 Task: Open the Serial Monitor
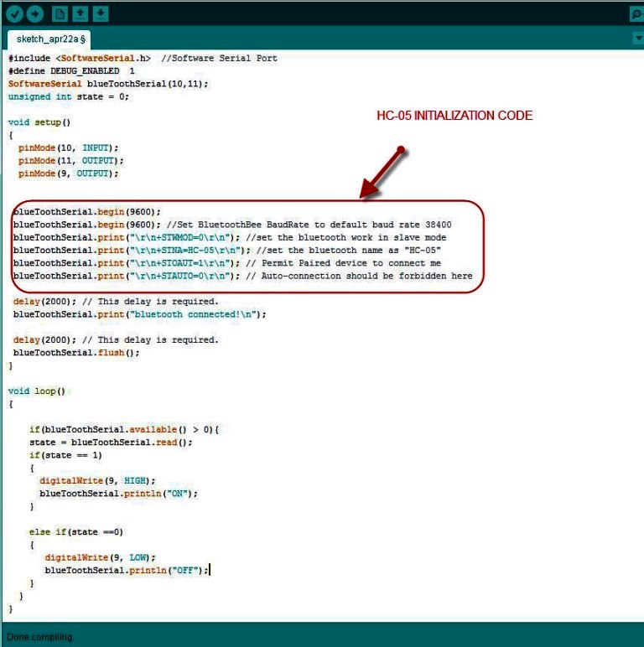coord(636,14)
